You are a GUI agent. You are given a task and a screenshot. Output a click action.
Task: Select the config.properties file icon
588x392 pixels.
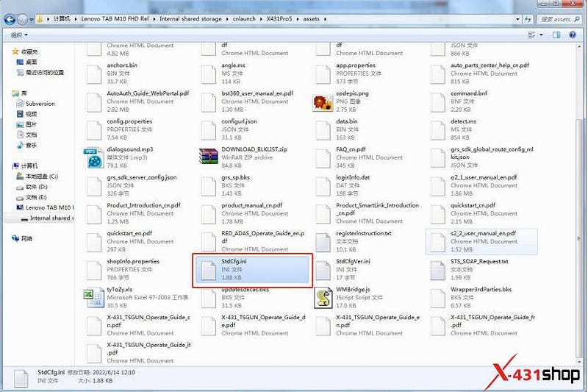(x=94, y=129)
